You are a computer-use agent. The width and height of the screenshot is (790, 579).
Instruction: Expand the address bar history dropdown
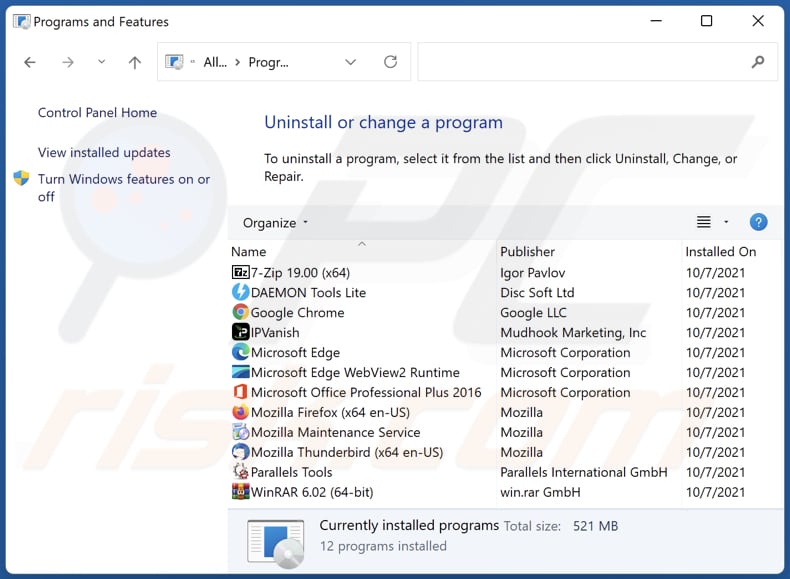coord(350,62)
